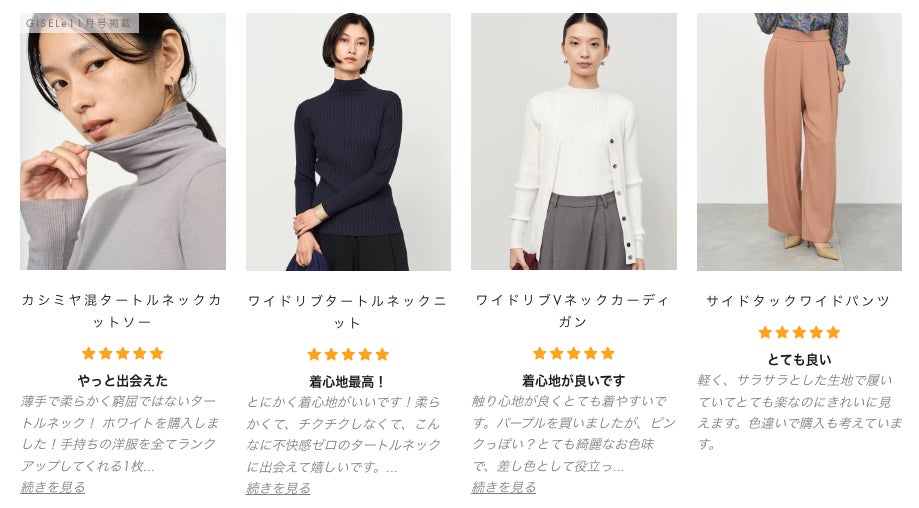The image size is (919, 508).
Task: Click the ワイドリブVネックカーディガン product title
Action: tap(573, 311)
